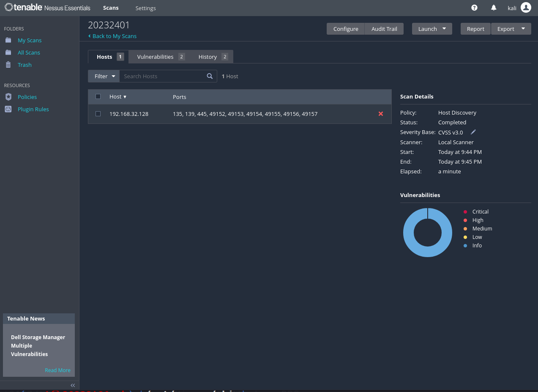Screen dimensions: 538x392
Task: Sort by Host column header
Action: pos(118,96)
